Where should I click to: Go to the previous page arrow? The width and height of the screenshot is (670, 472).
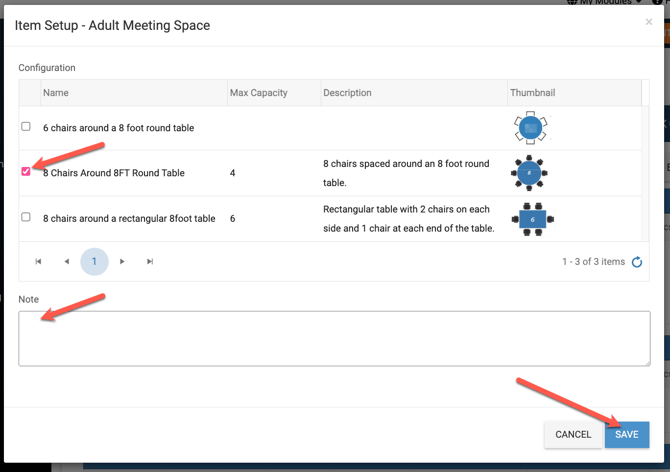[66, 262]
